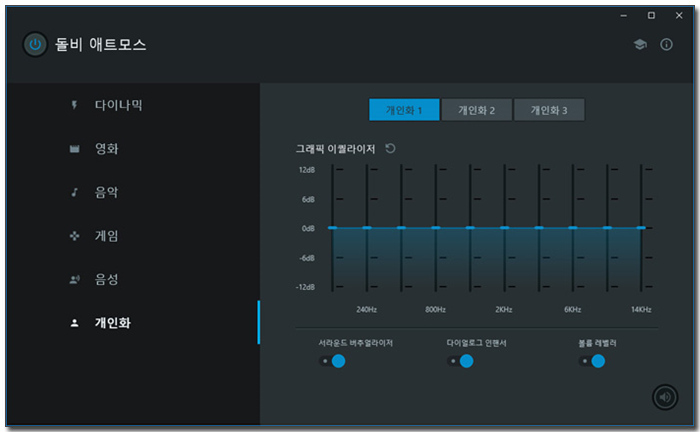Click the gamepad icon beside 게임
This screenshot has height=432, width=700.
click(x=75, y=236)
